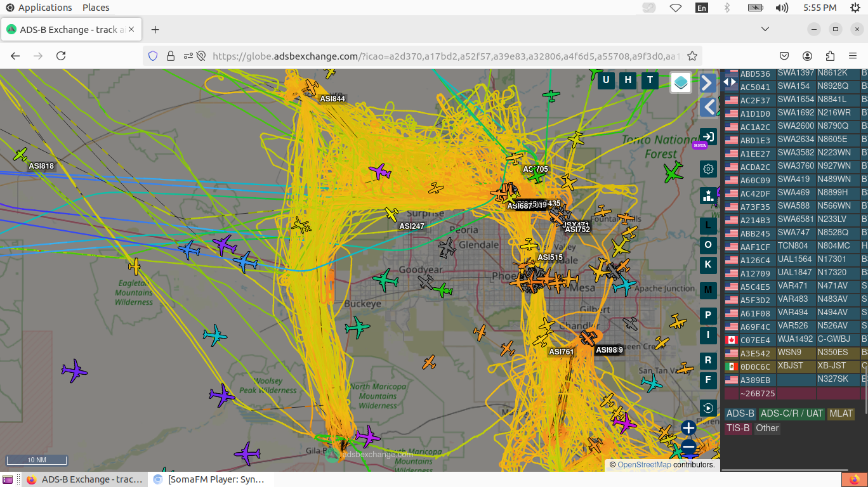Zoom out the map with minus button

(689, 448)
